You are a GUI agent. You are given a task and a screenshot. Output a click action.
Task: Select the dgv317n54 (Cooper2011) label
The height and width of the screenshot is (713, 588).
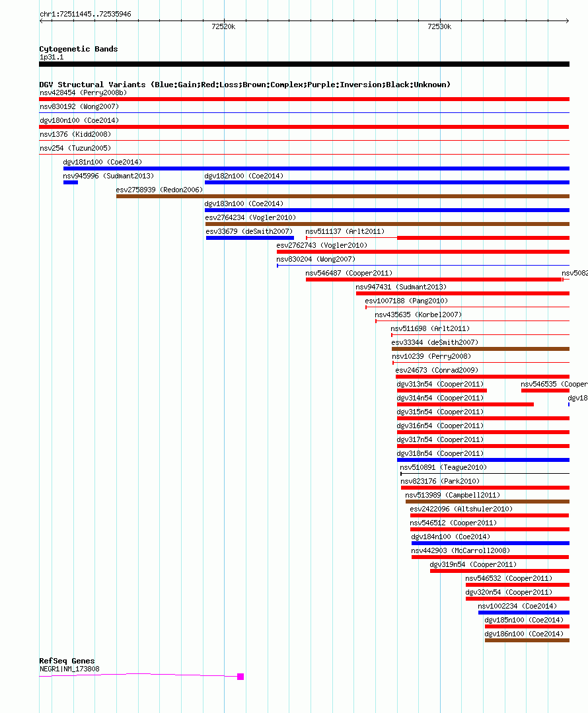click(x=440, y=439)
